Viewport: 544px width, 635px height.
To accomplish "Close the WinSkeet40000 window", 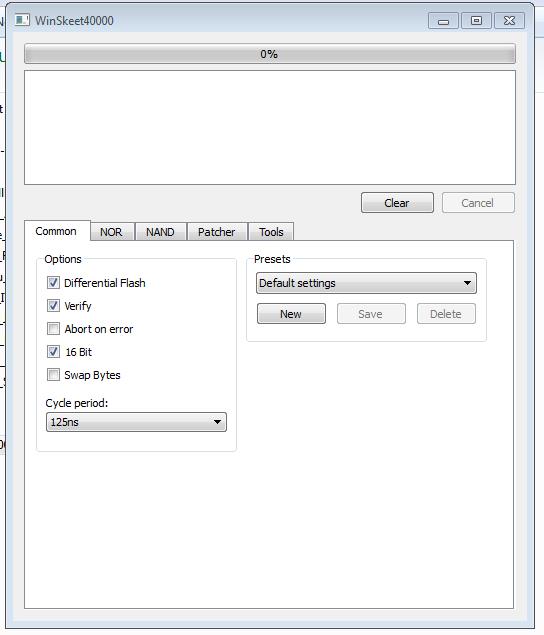I will pos(510,21).
